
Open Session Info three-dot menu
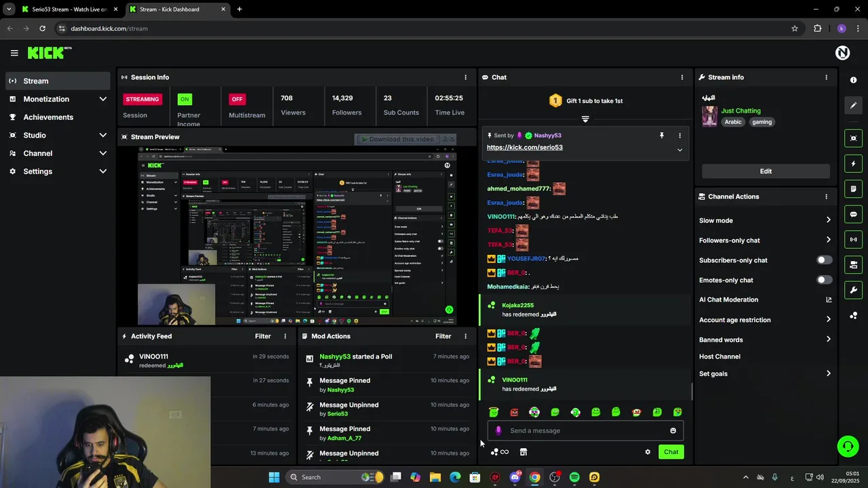(x=465, y=77)
